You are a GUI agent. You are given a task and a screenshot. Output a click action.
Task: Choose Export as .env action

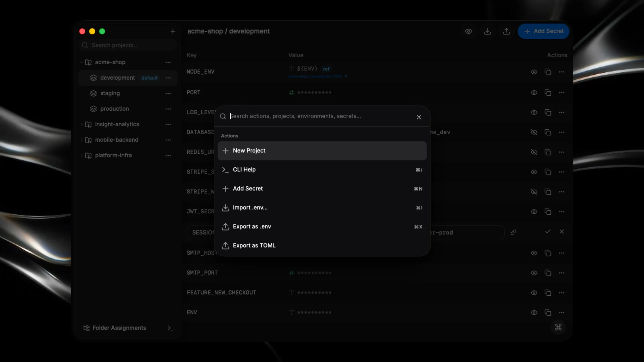(x=322, y=227)
